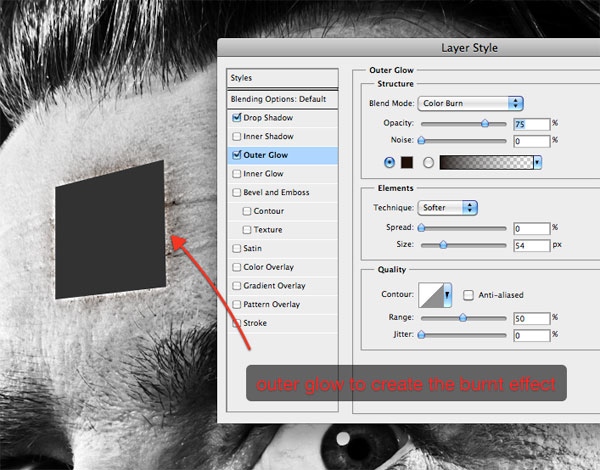Click the Noise slider handle
600x470 pixels.
coord(421,140)
